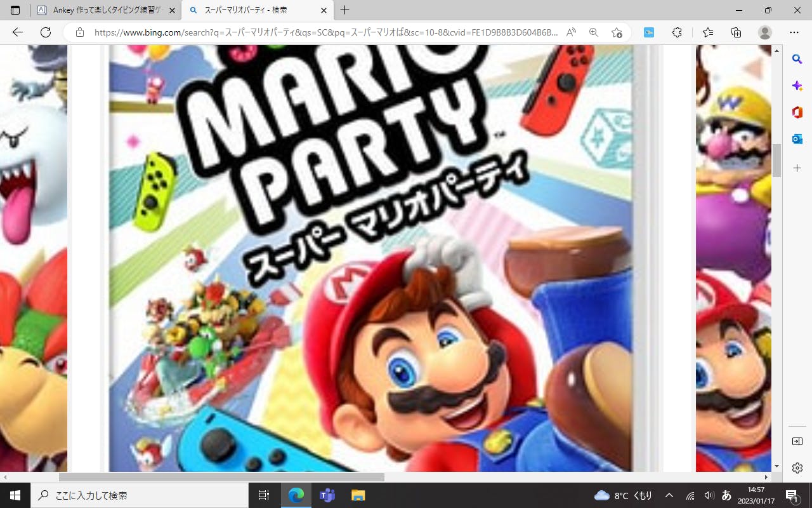
Task: Switch to the Ankey typing practice tab
Action: [101, 10]
